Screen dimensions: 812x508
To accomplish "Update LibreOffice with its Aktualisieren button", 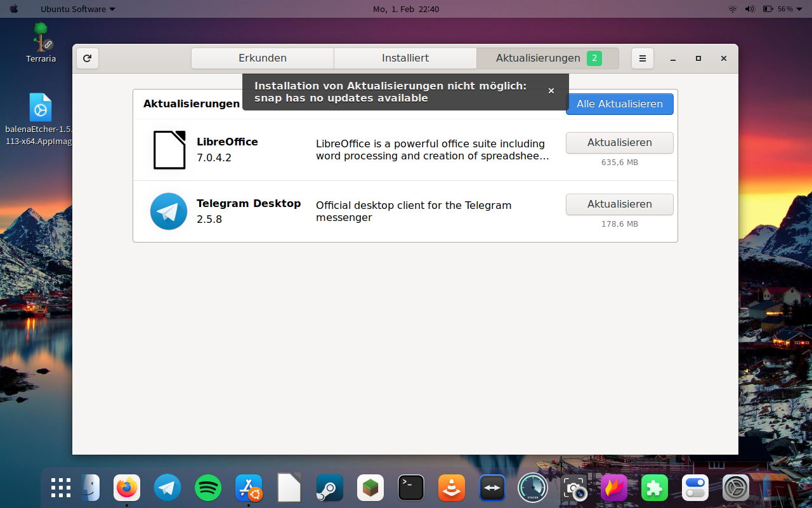I will [x=620, y=143].
